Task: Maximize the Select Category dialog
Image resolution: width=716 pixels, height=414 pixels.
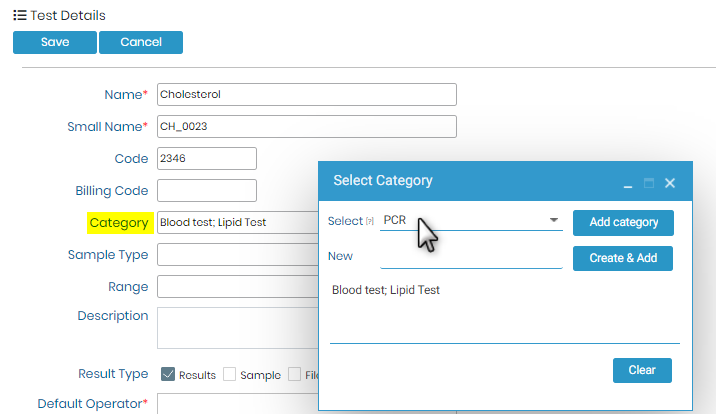Action: coord(649,183)
